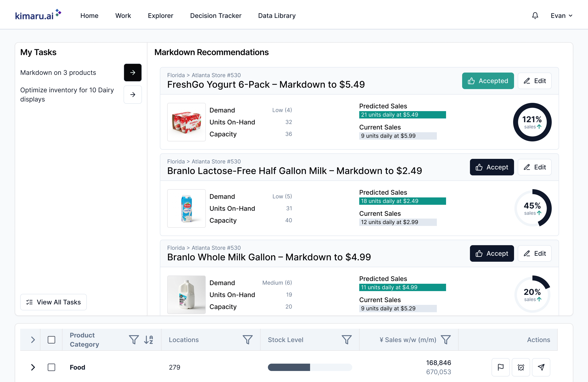588x382 pixels.
Task: Open the Data Library menu item
Action: [277, 16]
